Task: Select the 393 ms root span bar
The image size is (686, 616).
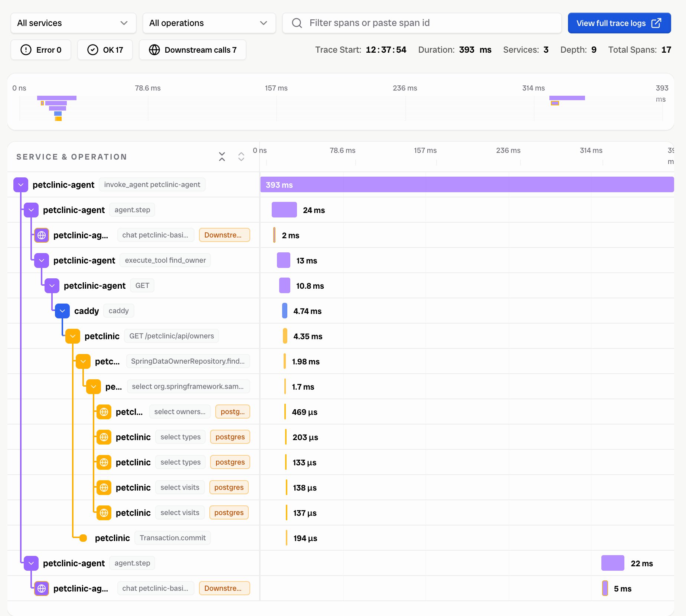Action: click(467, 185)
